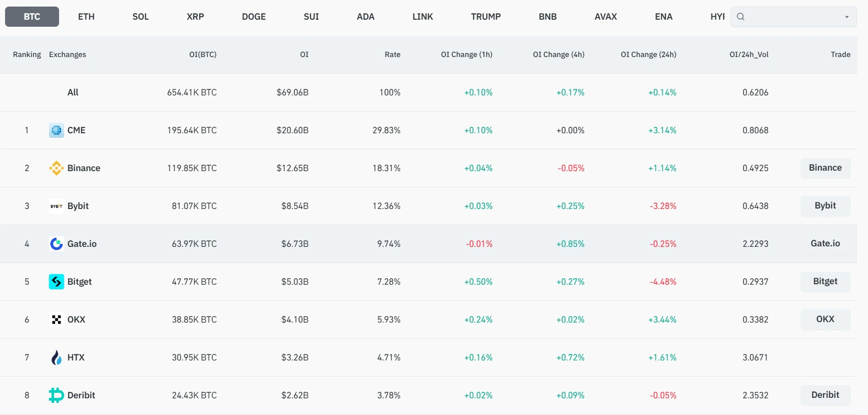Screen dimensions: 868x415
Task: Open the CME exchange name
Action: pyautogui.click(x=76, y=130)
